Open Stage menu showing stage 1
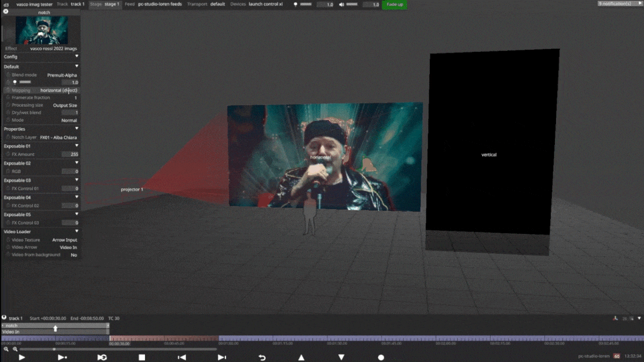Screen dimensions: 644x362 (x=105, y=4)
